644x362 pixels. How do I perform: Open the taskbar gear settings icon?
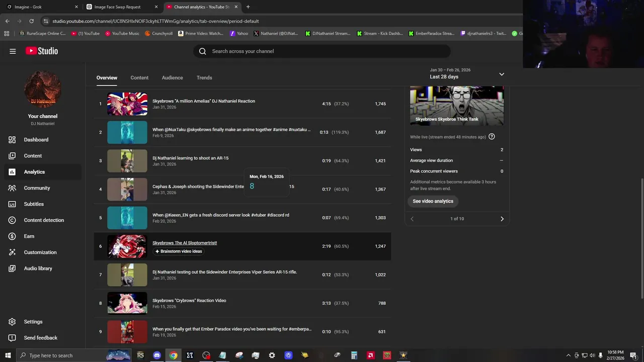pos(272,355)
